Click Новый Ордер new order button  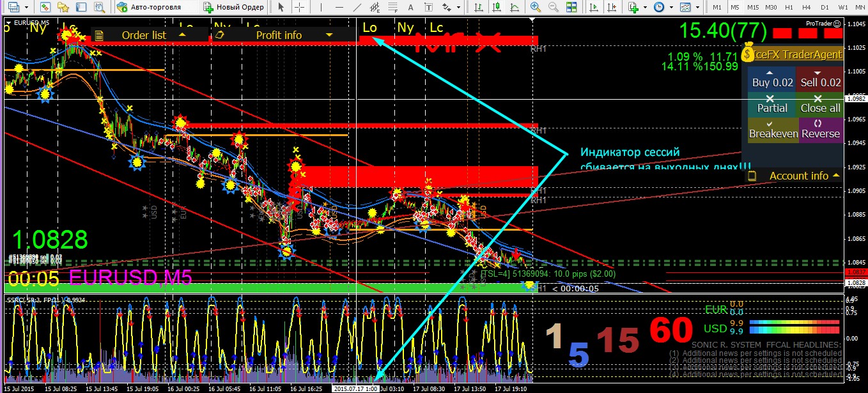(x=234, y=7)
